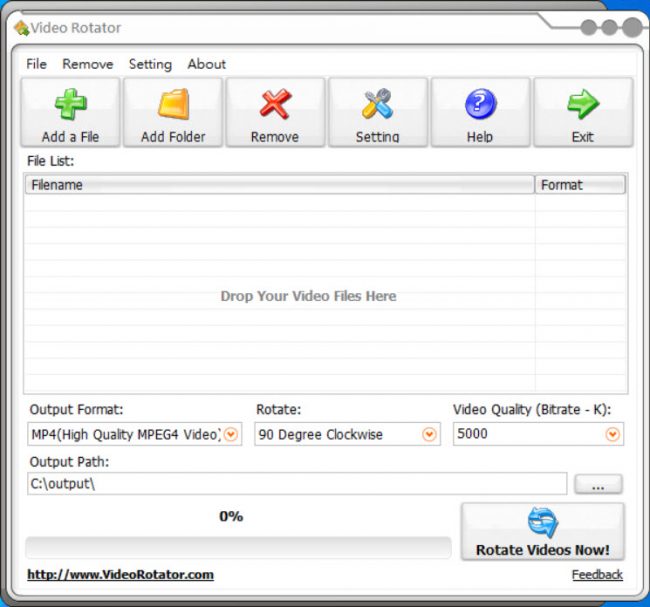Screen dimensions: 650x607
Task: Click the red X Remove icon
Action: tap(275, 104)
